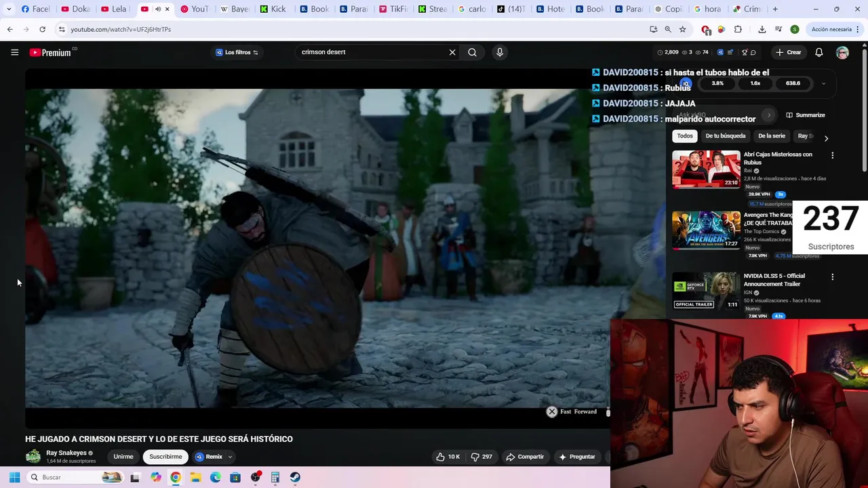Click the Compartir share button
This screenshot has height=488, width=868.
tap(525, 457)
